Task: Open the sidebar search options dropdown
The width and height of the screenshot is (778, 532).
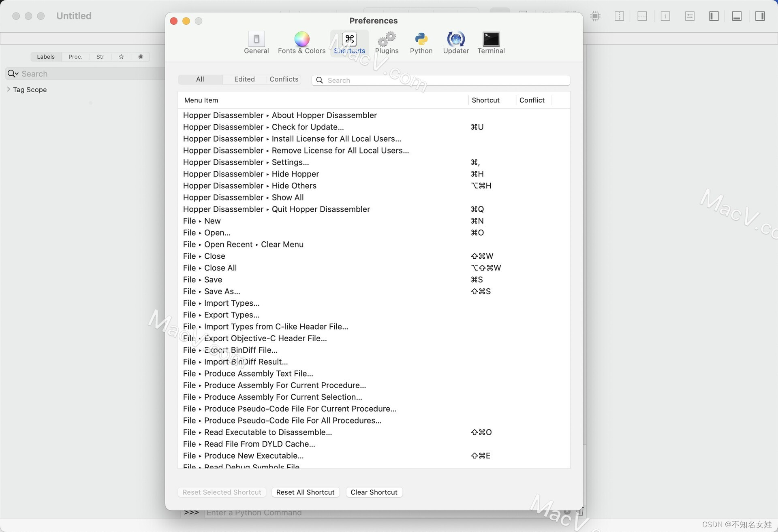Action: (x=13, y=74)
